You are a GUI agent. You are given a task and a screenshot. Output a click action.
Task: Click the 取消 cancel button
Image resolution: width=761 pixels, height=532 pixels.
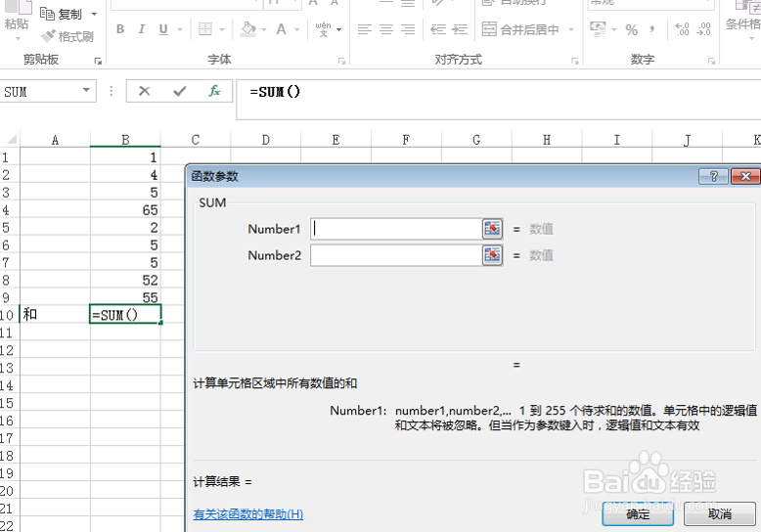(719, 514)
